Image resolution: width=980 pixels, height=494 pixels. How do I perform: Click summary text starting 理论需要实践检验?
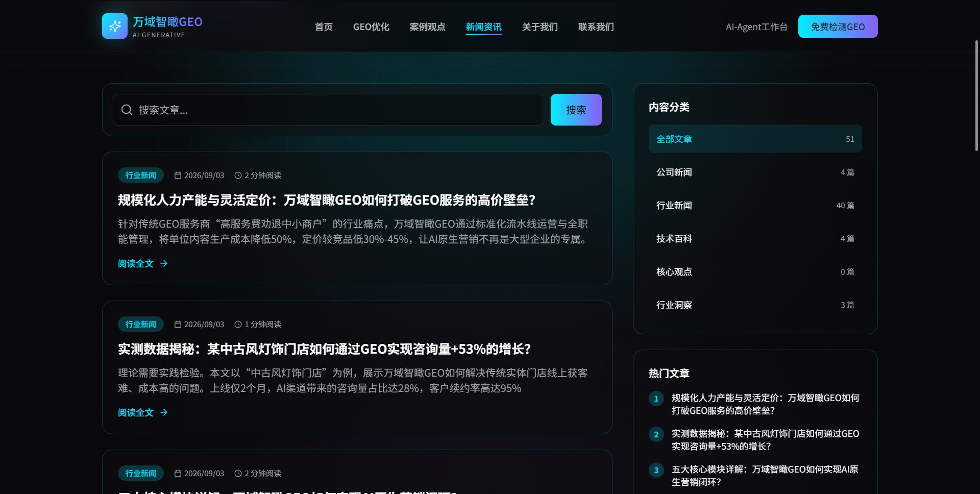tap(353, 380)
